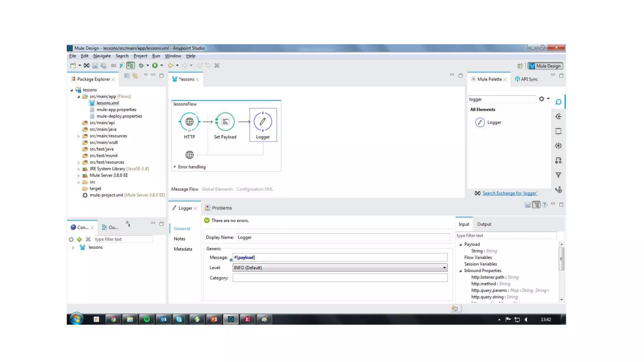Open the Level dropdown INFO (Default)

click(x=340, y=267)
